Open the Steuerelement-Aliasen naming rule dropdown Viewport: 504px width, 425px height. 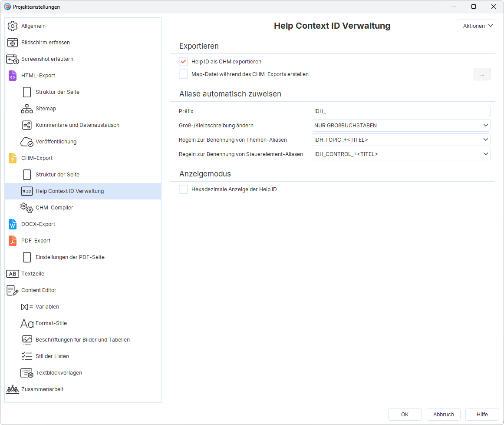[x=401, y=154]
